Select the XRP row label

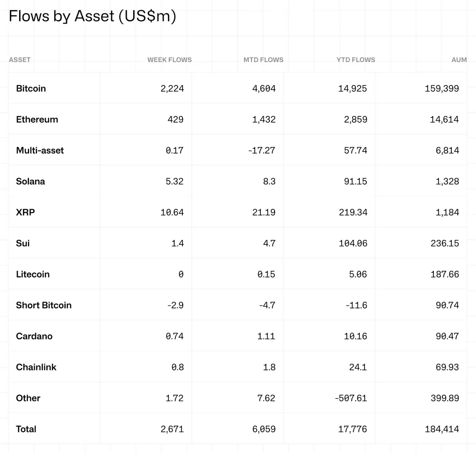tap(25, 212)
